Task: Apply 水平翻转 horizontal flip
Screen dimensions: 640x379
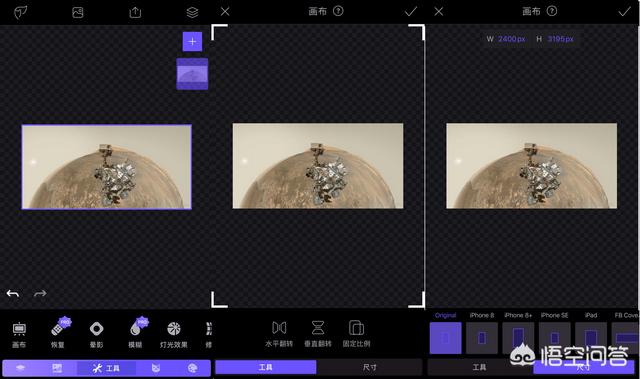Action: click(279, 334)
